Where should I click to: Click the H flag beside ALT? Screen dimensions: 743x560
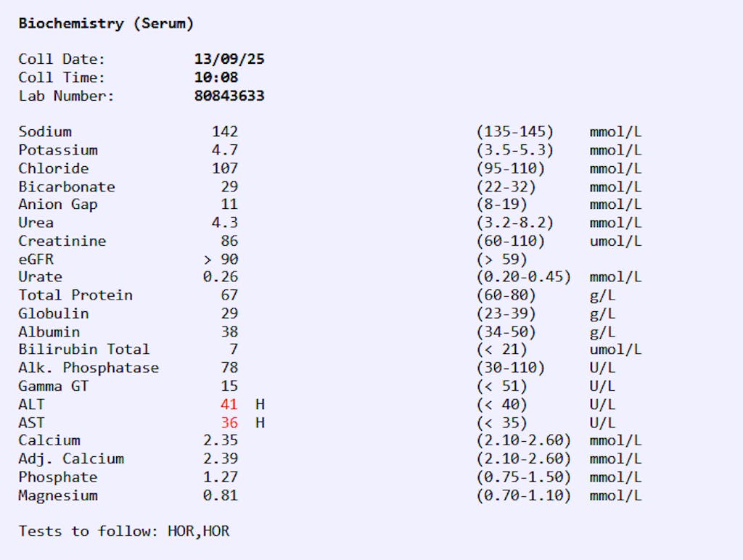click(x=260, y=404)
